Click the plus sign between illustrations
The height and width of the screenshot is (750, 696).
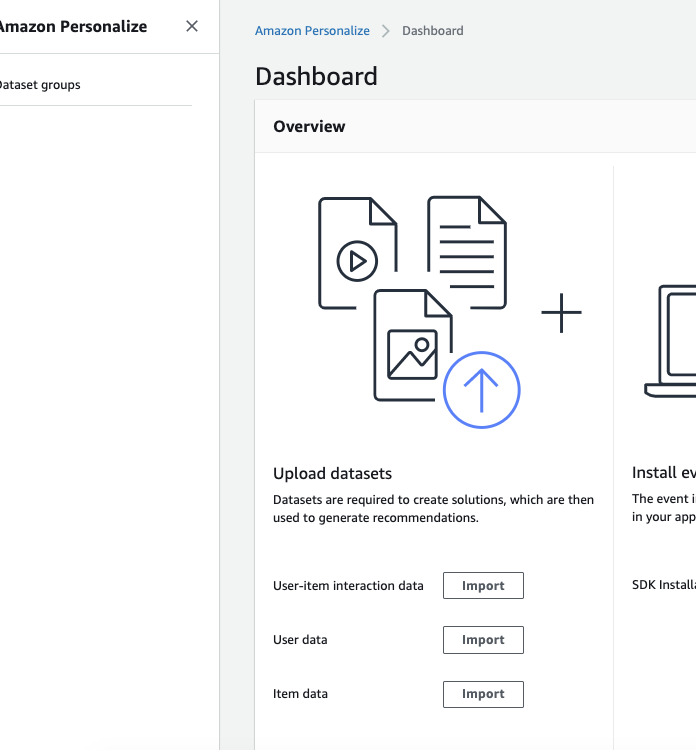pos(561,313)
